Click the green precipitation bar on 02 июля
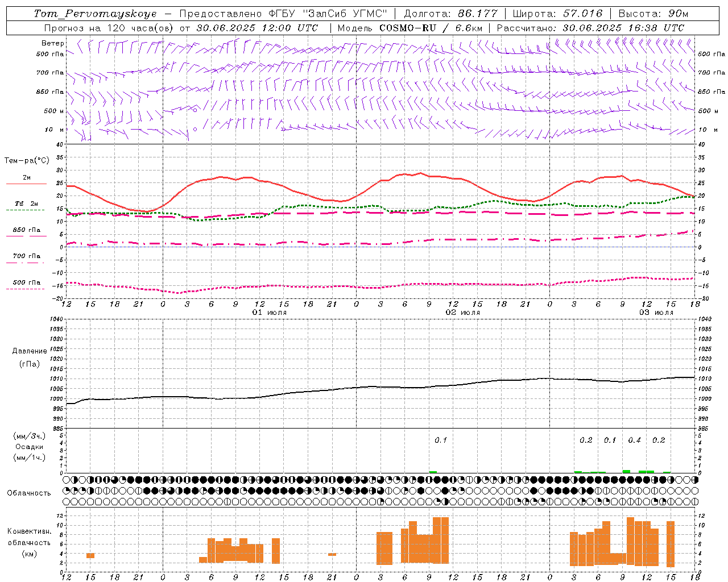 pos(433,472)
